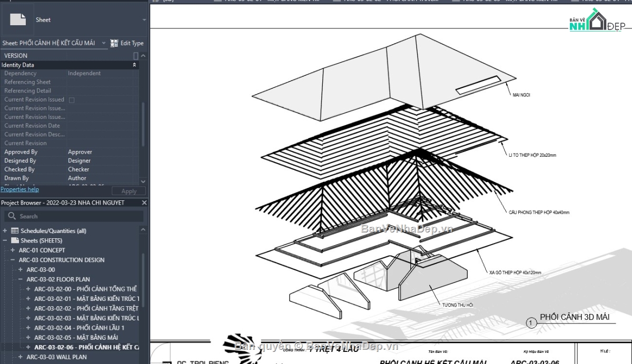Toggle the Current Revision Issued checkbox
Viewport: 632px width, 364px height.
72,100
